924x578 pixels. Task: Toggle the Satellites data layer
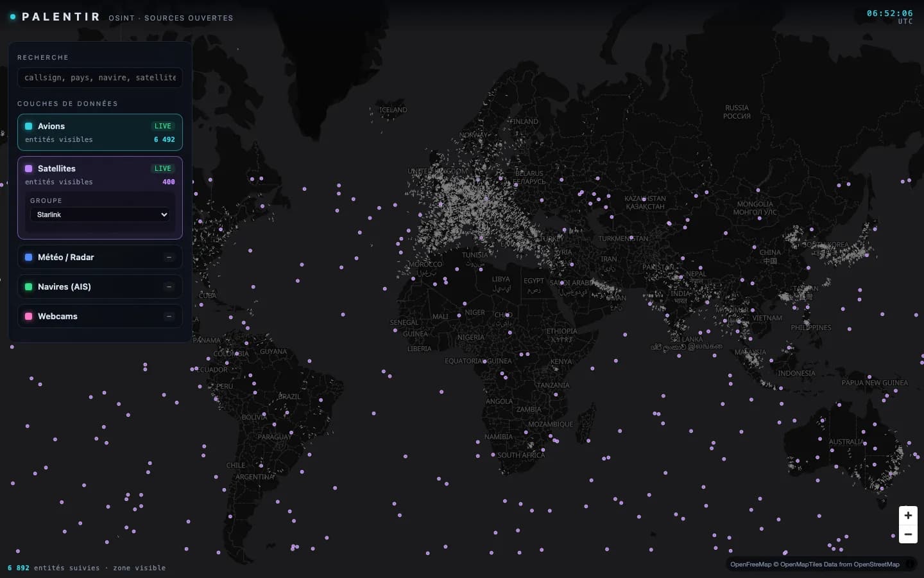(100, 169)
